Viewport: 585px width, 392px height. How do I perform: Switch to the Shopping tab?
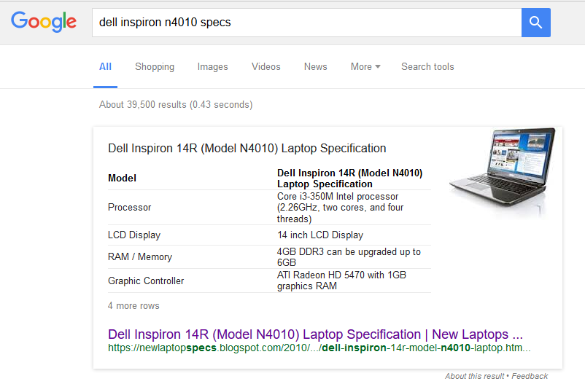pyautogui.click(x=155, y=67)
